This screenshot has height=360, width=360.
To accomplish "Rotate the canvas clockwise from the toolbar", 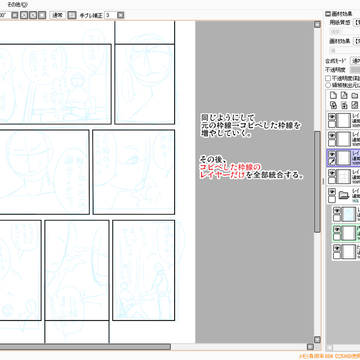I will click(x=33, y=15).
